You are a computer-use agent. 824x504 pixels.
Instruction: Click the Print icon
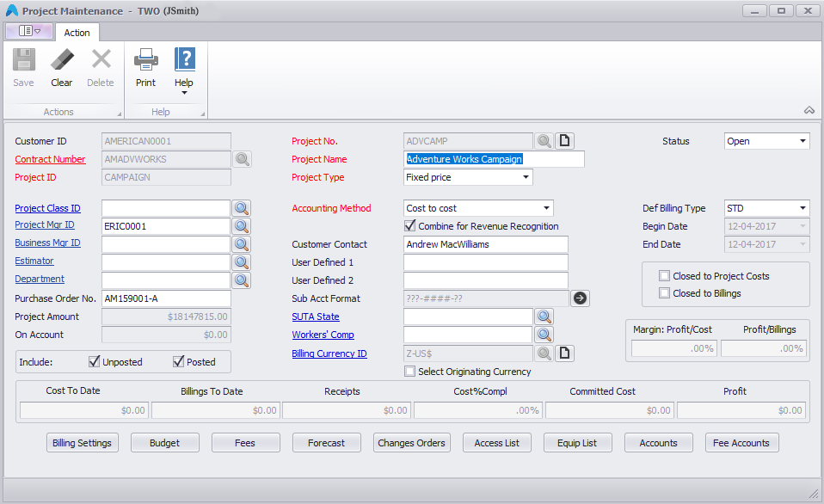coord(145,59)
